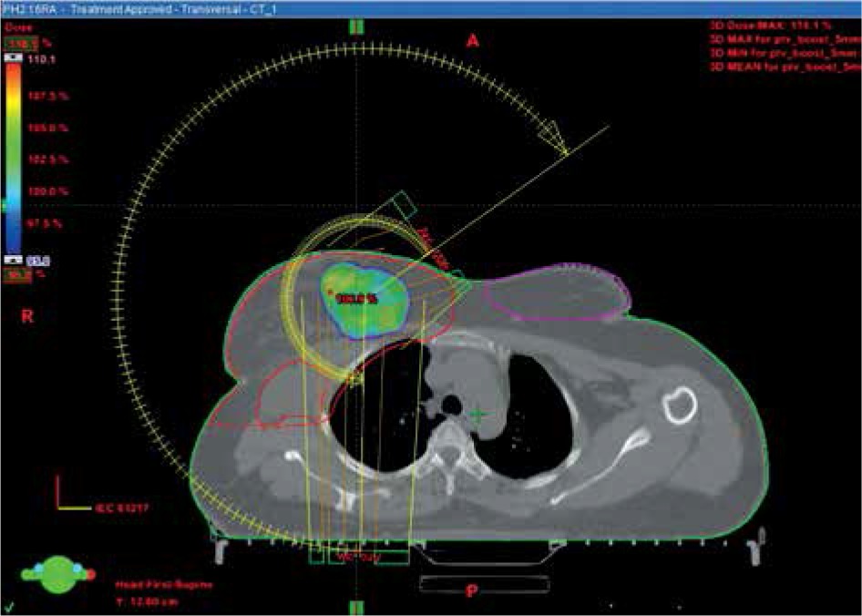Select the magenta contoured structure on the left breast

tap(558, 294)
